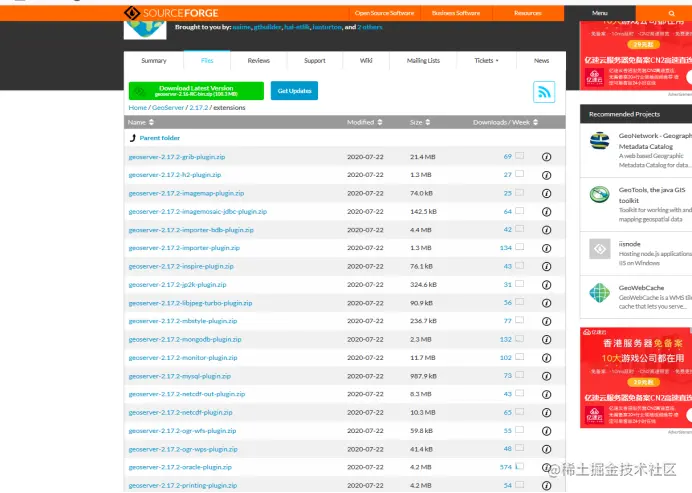Show info for ogr-wfs-plugin.zip
This screenshot has width=692, height=493.
point(546,431)
